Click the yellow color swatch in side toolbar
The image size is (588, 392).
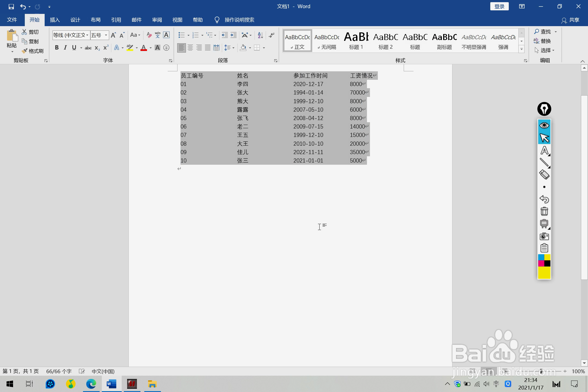[x=544, y=273]
